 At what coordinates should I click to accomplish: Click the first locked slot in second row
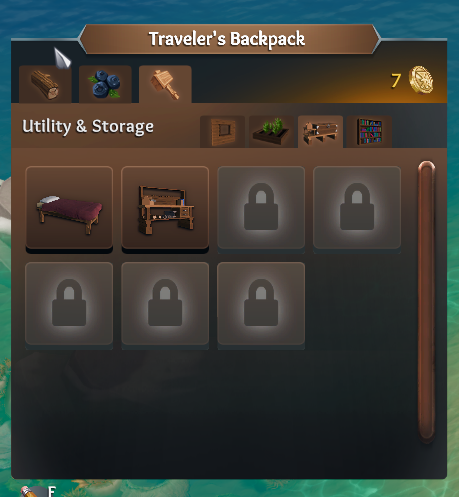click(x=69, y=305)
